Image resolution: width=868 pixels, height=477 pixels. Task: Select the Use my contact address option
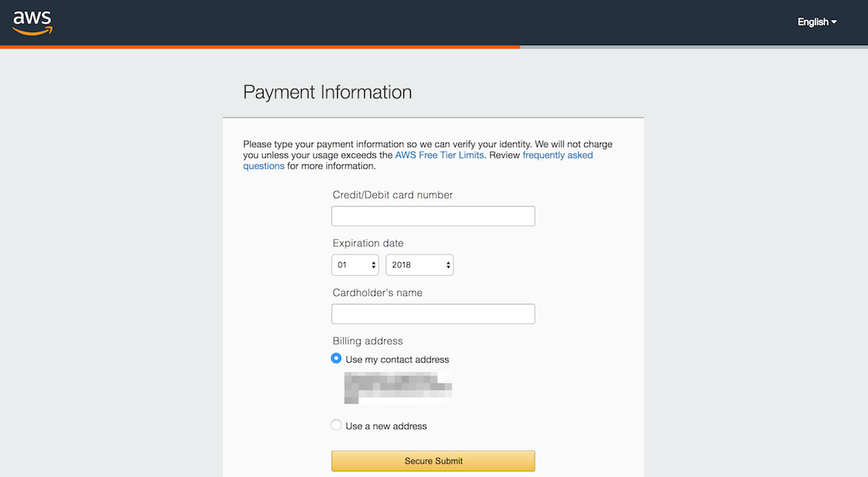pyautogui.click(x=336, y=359)
